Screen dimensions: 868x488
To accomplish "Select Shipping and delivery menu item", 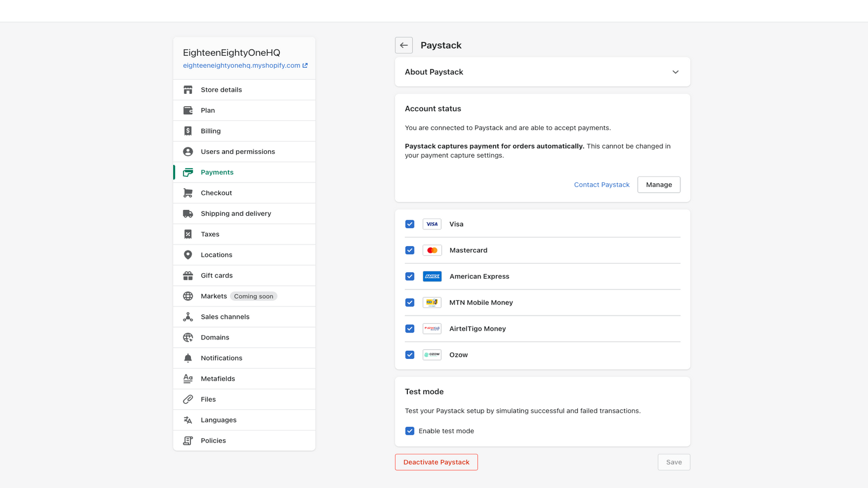I will pyautogui.click(x=244, y=214).
